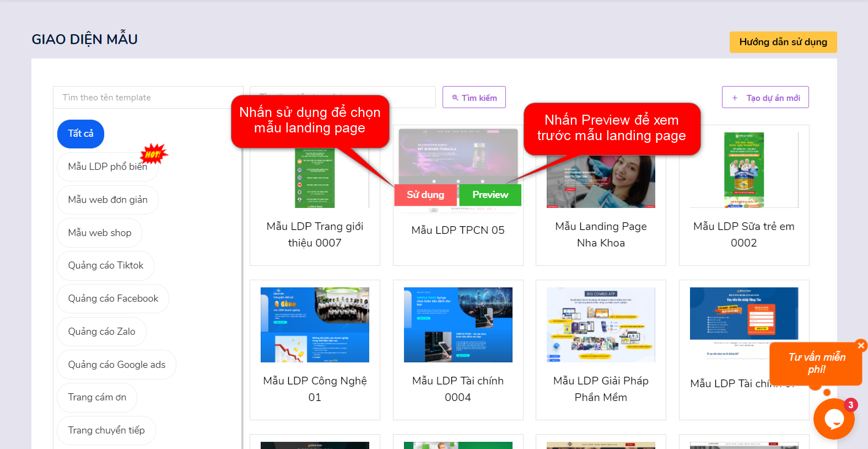Click the Mẫu LDP TPCN 05 title

pos(458,230)
